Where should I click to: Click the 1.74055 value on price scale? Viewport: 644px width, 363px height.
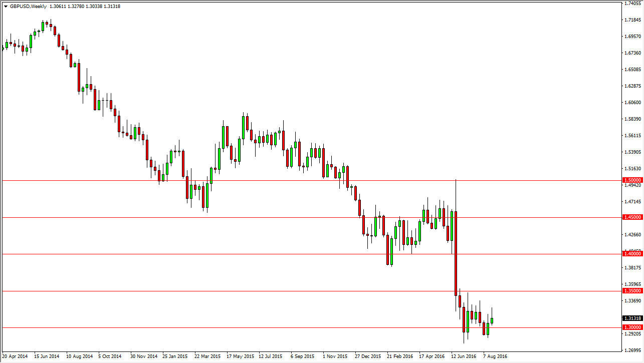pyautogui.click(x=631, y=4)
